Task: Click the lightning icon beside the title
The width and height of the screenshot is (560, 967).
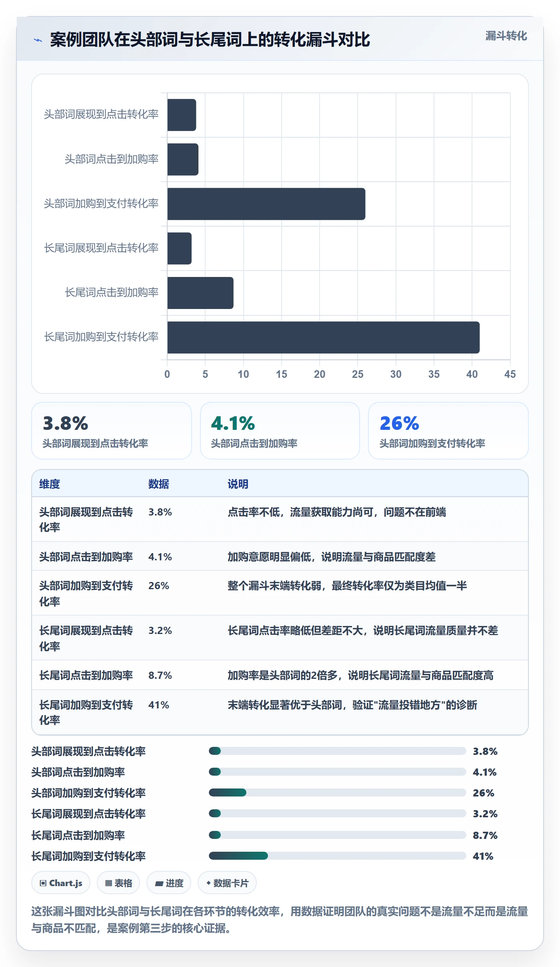Action: point(38,40)
